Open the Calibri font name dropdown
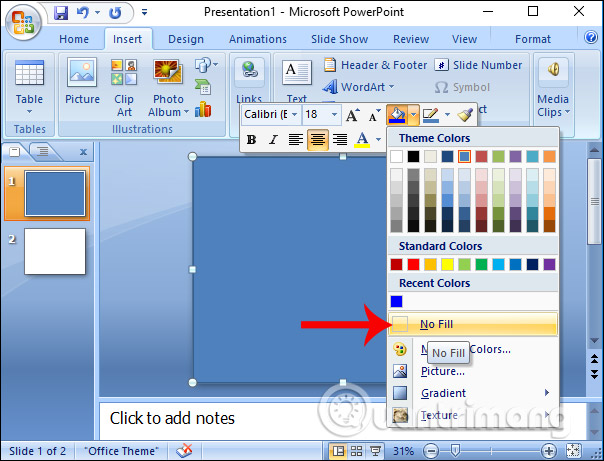604x461 pixels. 294,114
